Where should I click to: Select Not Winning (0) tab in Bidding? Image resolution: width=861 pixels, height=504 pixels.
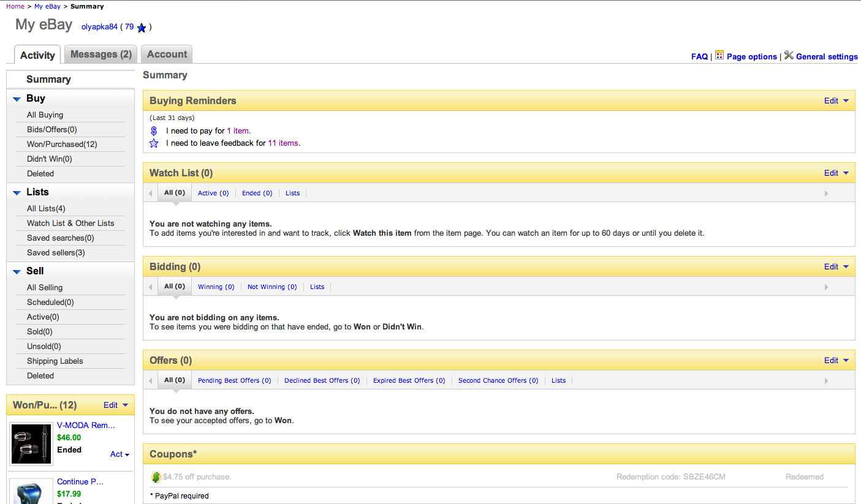[x=272, y=287]
